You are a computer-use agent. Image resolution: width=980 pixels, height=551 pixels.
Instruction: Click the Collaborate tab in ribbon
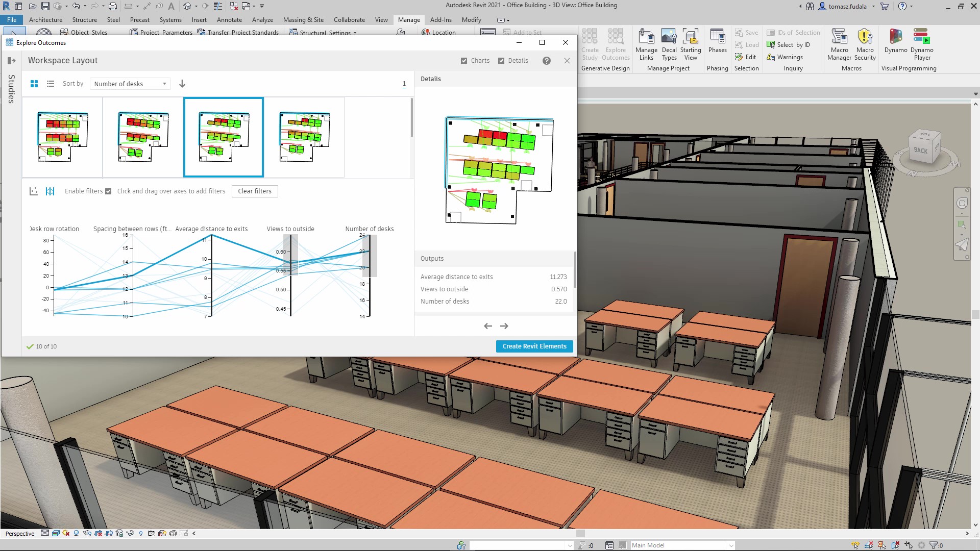[349, 19]
